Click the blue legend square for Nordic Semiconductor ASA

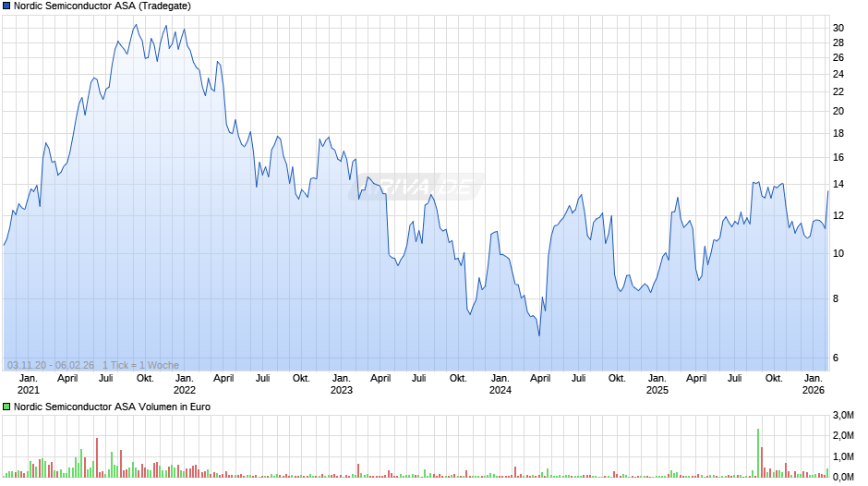pos(6,6)
